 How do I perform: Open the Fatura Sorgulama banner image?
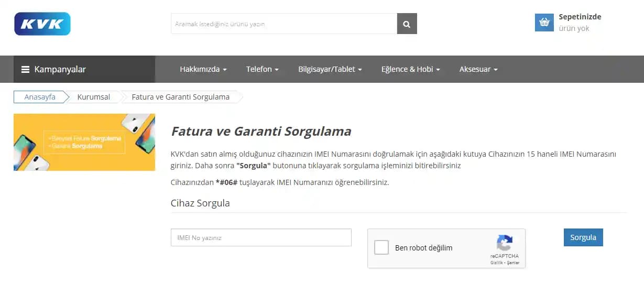click(x=84, y=142)
